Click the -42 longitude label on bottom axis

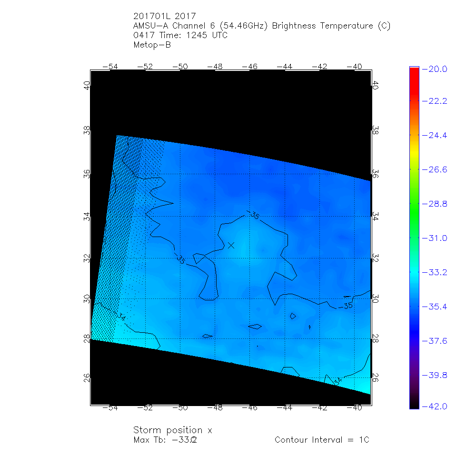pos(319,408)
